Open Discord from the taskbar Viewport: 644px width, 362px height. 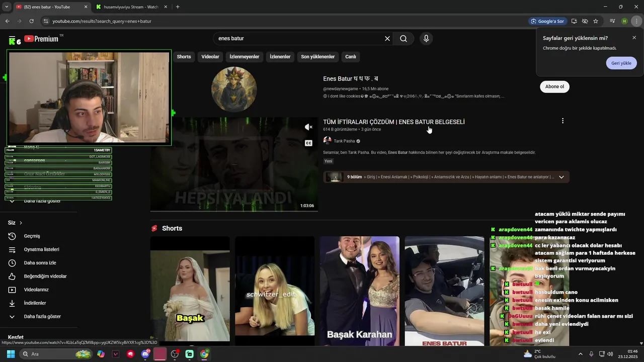coord(146,354)
